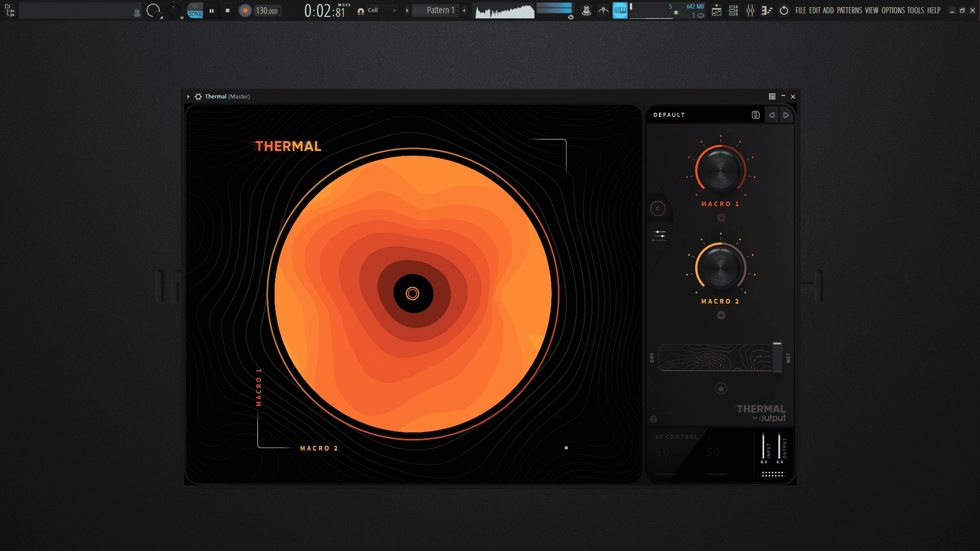980x551 pixels.
Task: Open the Channel rack icon
Action: pyautogui.click(x=733, y=10)
